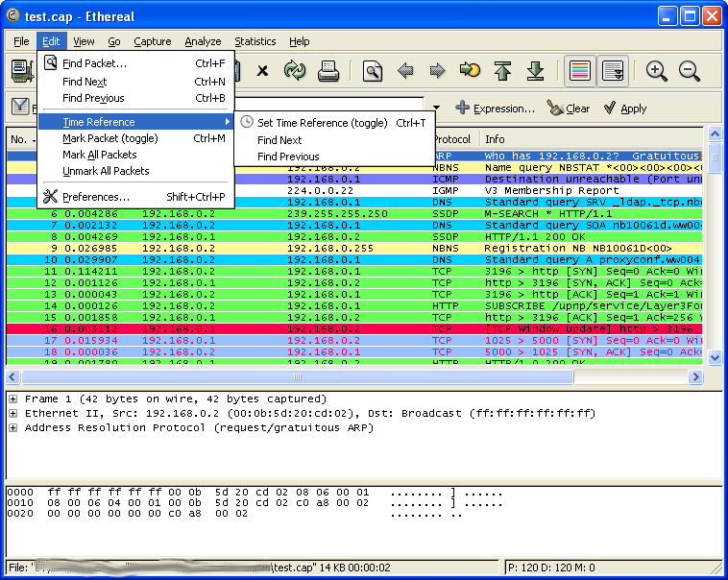Choose Find Previous in Time Reference submenu
Screen dimensions: 728x580
334,157
